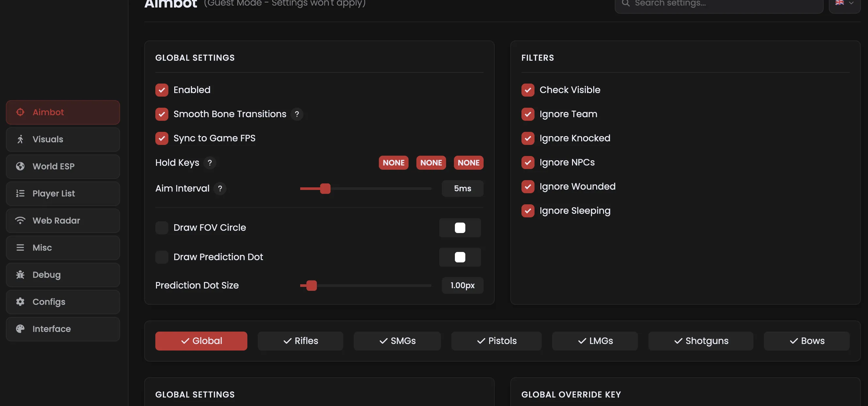Screen dimensions: 868x406
Task: Enable Draw FOV Circle checkbox
Action: point(162,228)
